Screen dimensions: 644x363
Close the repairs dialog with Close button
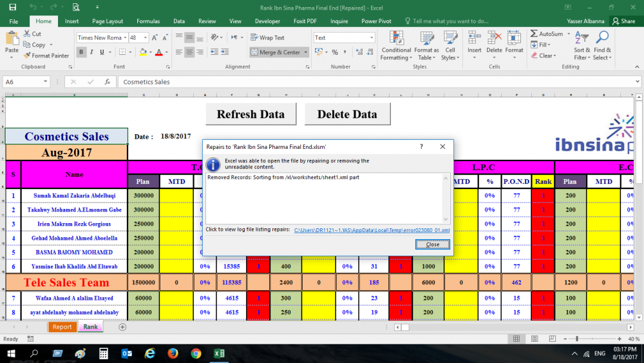[433, 244]
